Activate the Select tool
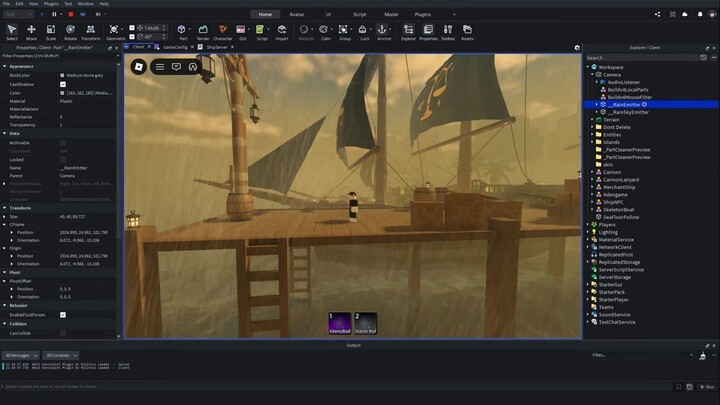720x405 pixels. tap(11, 32)
